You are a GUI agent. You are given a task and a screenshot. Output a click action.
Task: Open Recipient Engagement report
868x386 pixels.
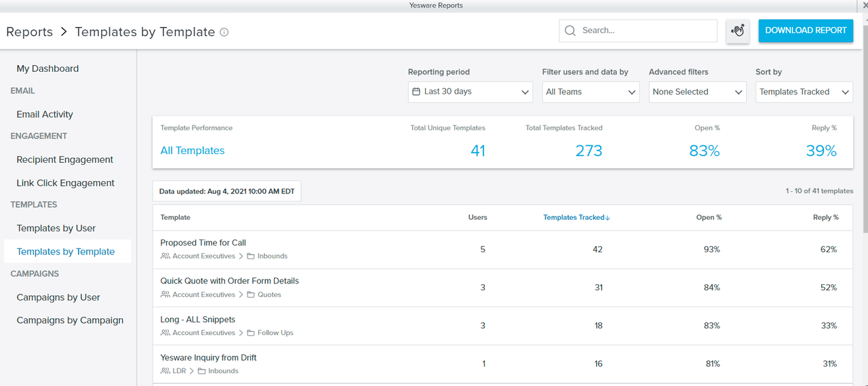click(x=65, y=159)
